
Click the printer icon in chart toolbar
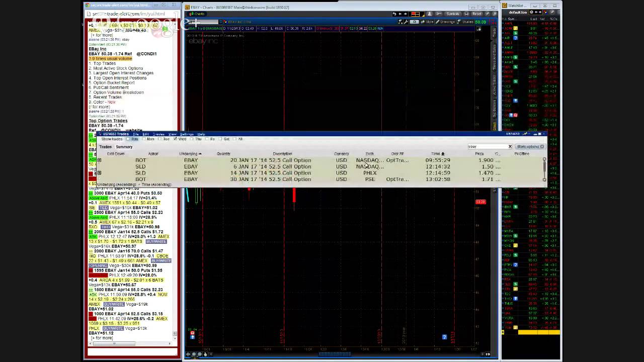point(465,14)
